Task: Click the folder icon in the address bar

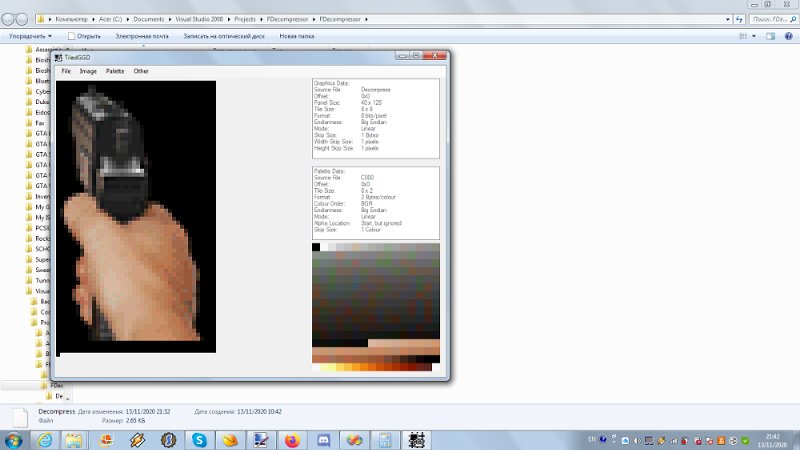Action: [40, 19]
